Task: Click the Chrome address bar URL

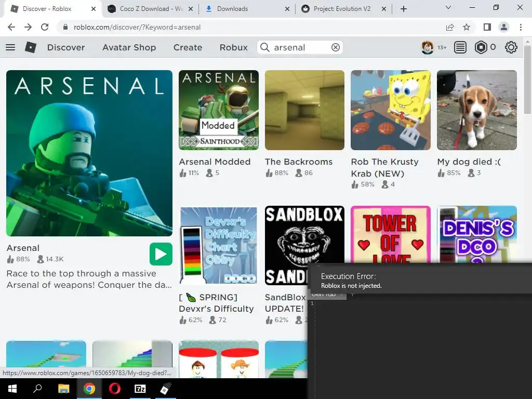Action: point(137,27)
